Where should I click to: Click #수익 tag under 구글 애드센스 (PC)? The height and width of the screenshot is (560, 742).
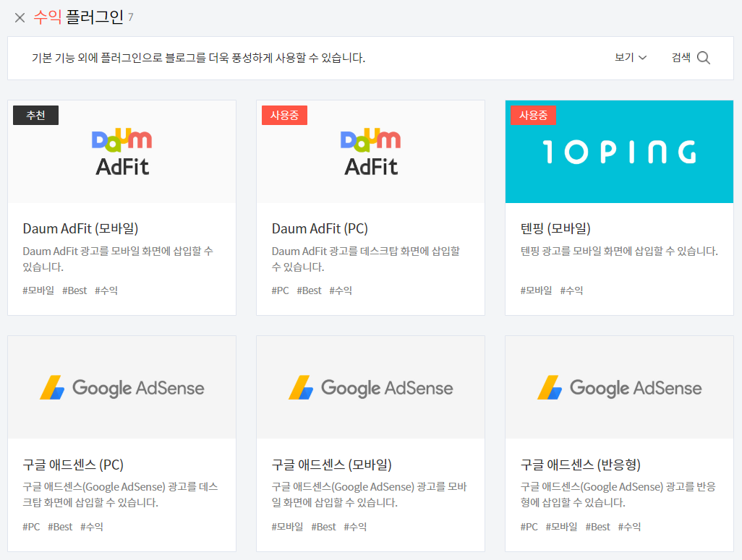pyautogui.click(x=92, y=527)
